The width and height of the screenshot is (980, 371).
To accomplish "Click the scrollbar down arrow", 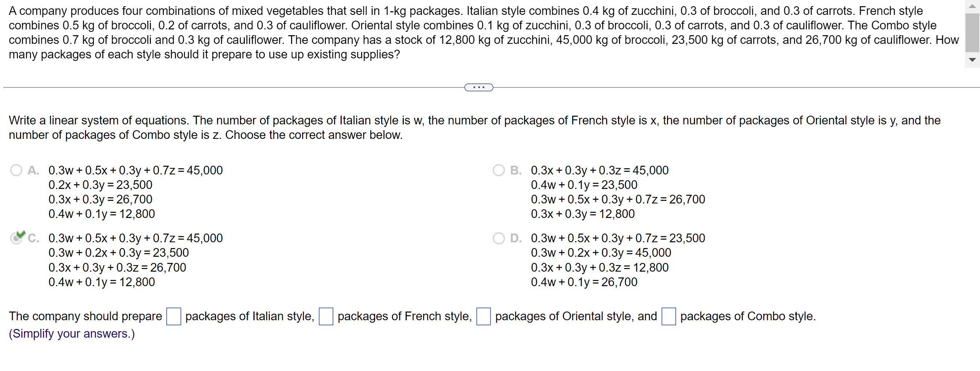I will 973,59.
